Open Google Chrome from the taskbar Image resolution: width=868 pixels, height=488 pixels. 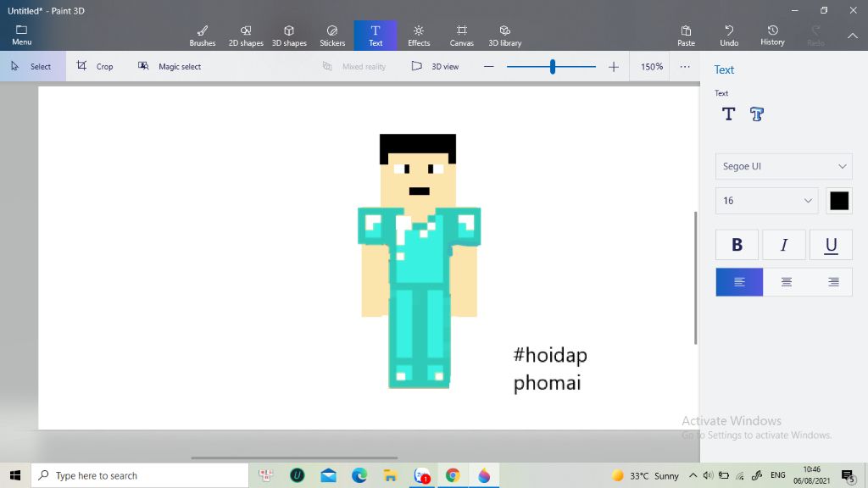click(453, 475)
